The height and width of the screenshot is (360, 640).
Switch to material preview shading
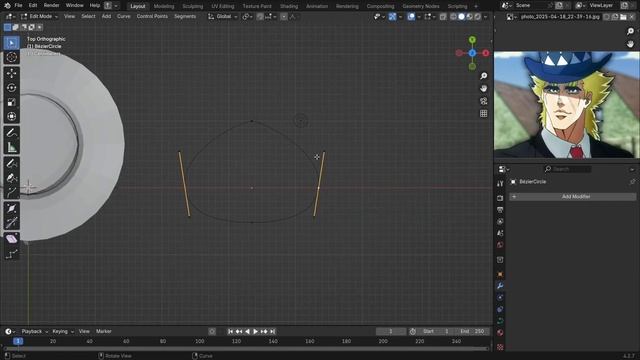pyautogui.click(x=469, y=17)
